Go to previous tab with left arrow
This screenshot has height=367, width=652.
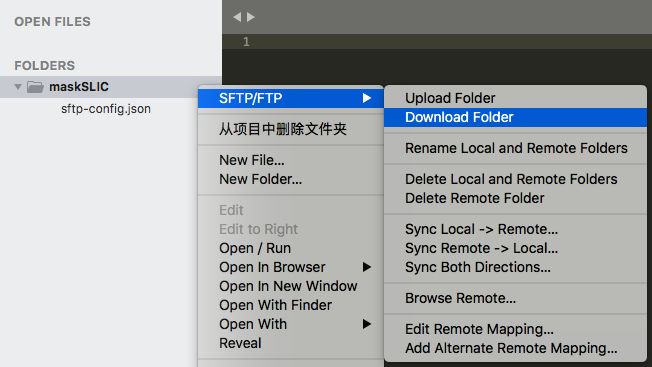point(237,17)
